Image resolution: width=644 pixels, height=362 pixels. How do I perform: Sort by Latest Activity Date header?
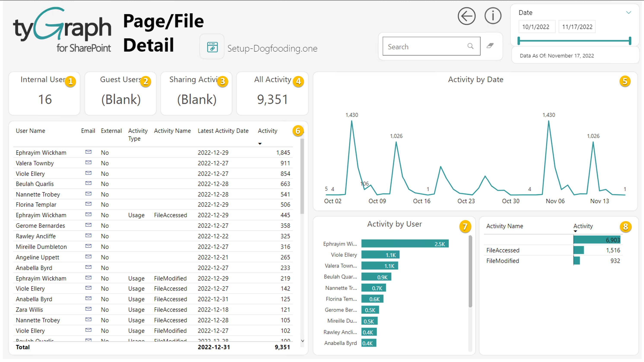click(x=223, y=131)
